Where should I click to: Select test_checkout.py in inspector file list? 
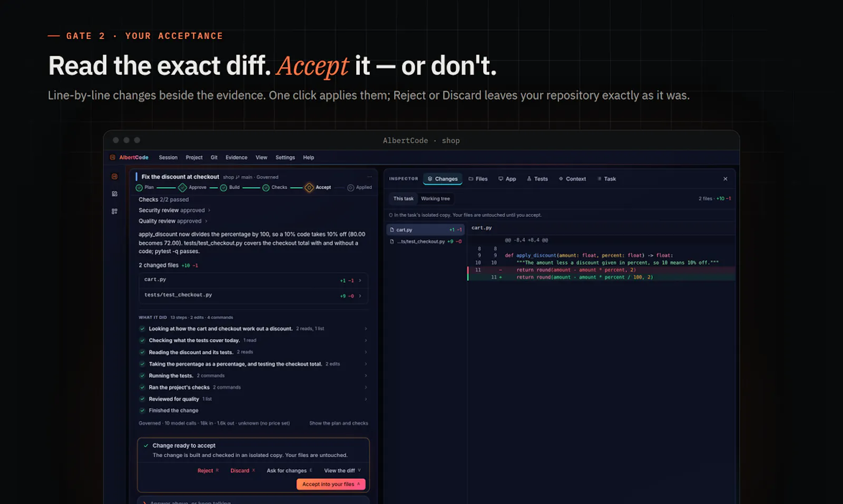coord(426,241)
